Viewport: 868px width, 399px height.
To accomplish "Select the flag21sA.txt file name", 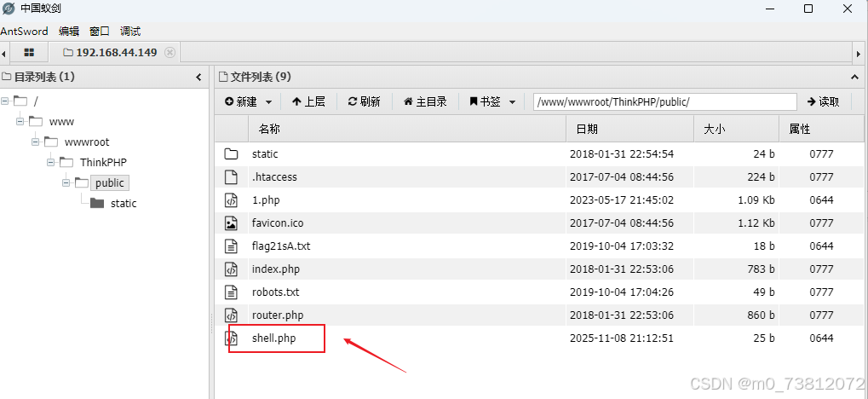I will [281, 246].
